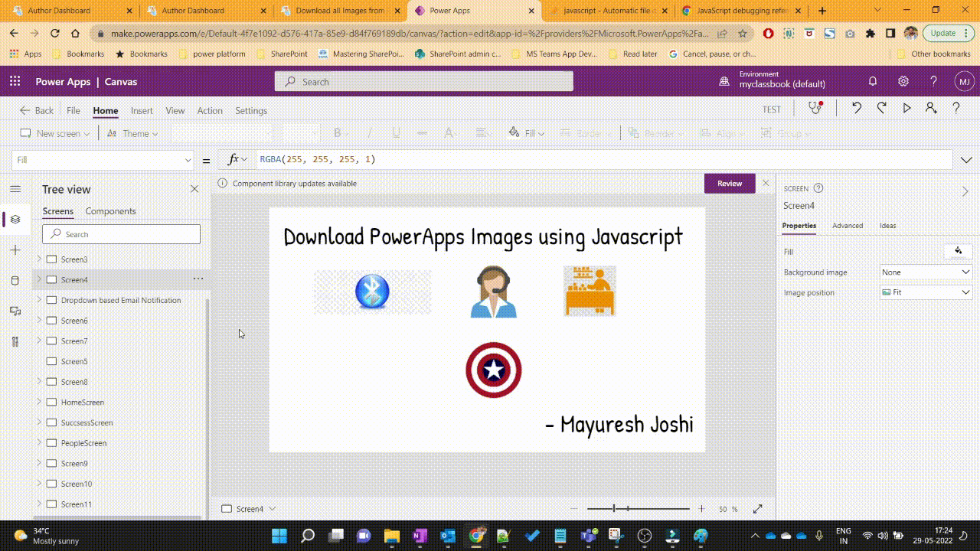Open Outlook from the taskbar

coord(448,536)
